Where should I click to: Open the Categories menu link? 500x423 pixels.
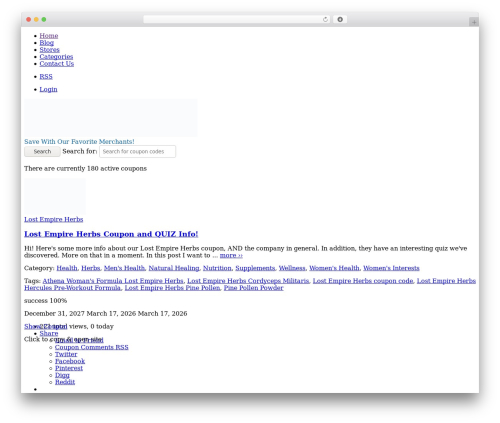pos(56,57)
